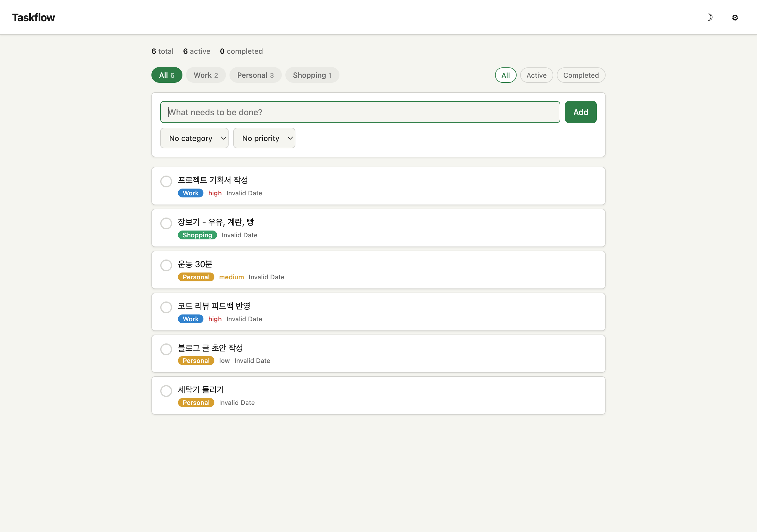This screenshot has height=532, width=757.
Task: Select the 'All 6' category filter
Action: (166, 75)
